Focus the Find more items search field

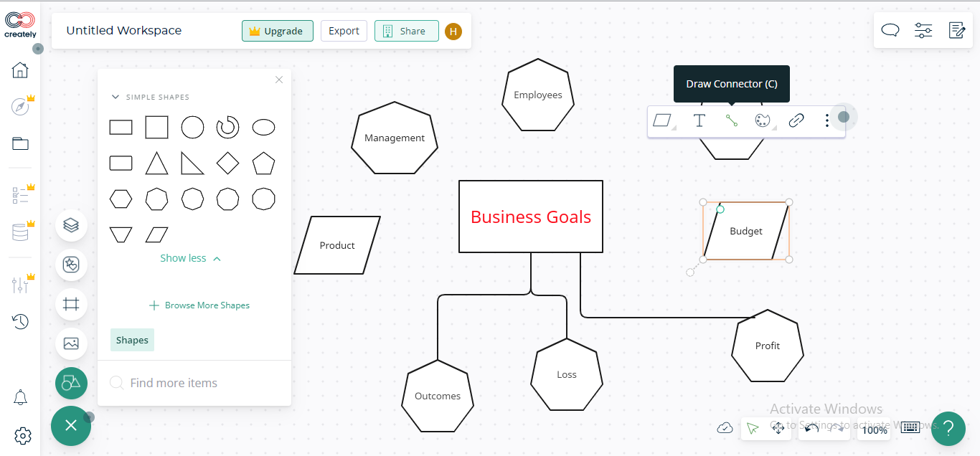(x=194, y=383)
